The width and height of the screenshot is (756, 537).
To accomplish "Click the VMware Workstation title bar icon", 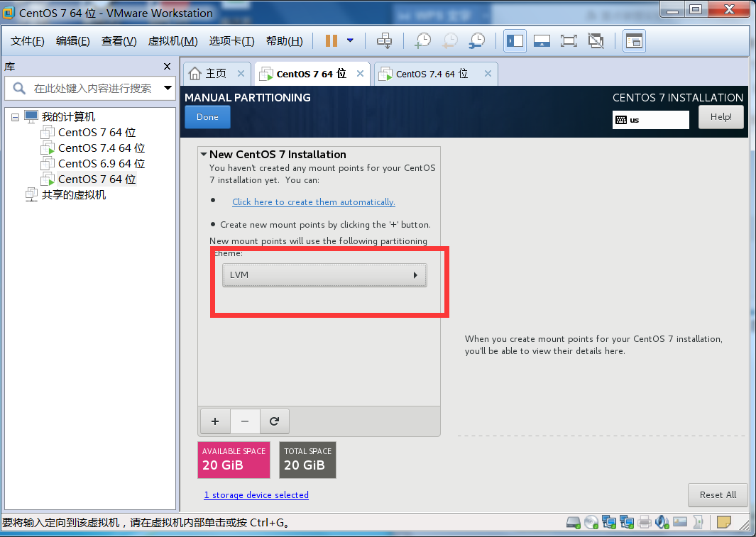I will point(9,13).
